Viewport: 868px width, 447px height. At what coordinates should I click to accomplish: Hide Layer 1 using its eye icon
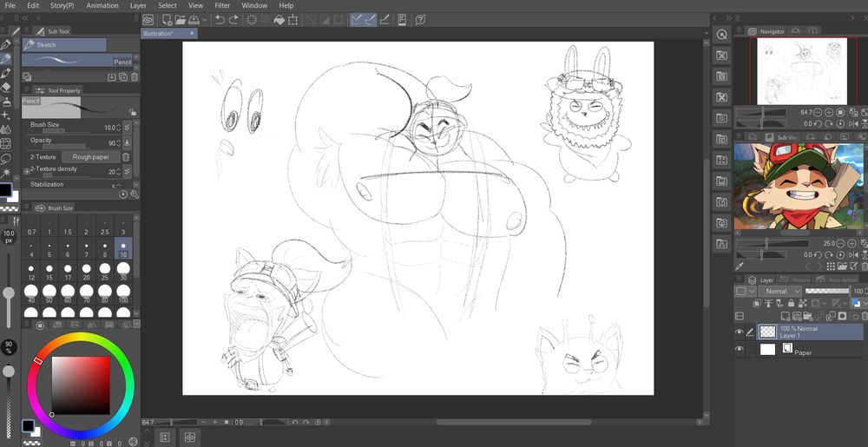pos(739,332)
